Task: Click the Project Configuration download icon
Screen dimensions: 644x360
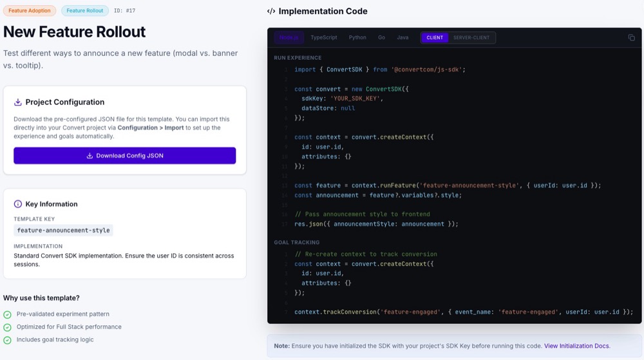Action: click(x=18, y=102)
